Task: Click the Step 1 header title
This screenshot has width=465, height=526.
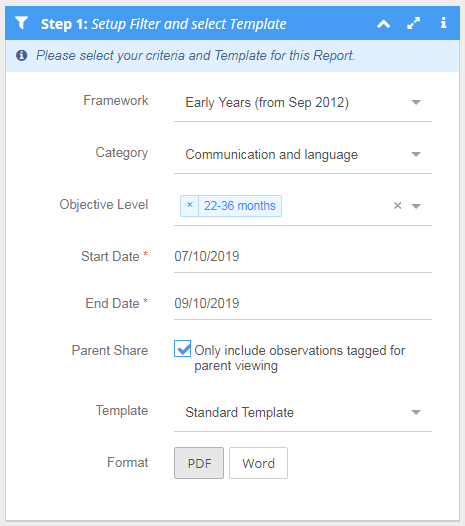Action: coord(164,24)
